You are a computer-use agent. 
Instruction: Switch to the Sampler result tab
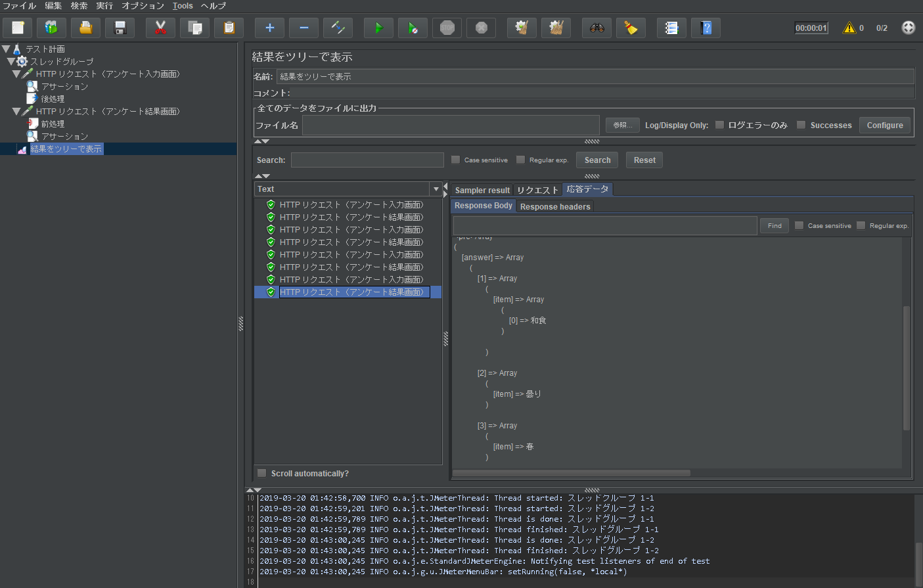[482, 190]
